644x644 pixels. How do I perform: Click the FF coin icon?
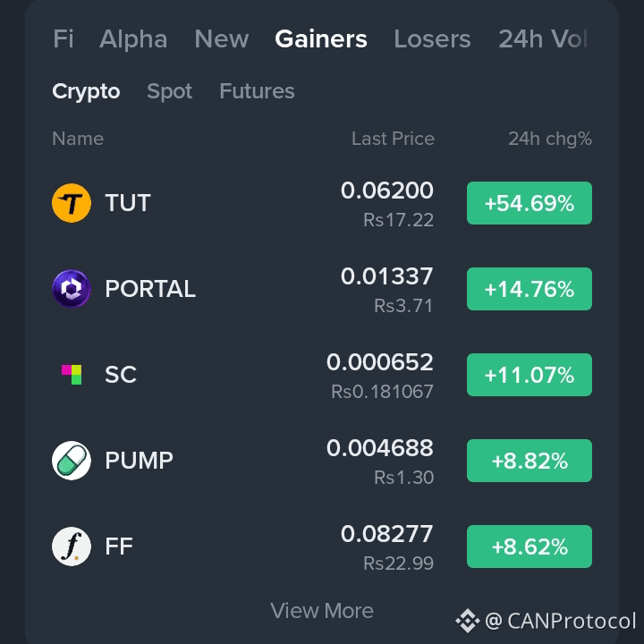tap(72, 547)
